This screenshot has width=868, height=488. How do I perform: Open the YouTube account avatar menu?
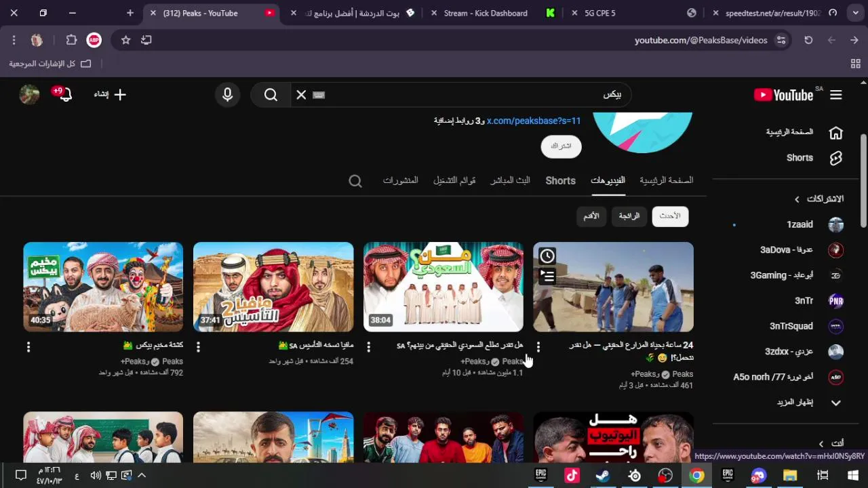[29, 95]
